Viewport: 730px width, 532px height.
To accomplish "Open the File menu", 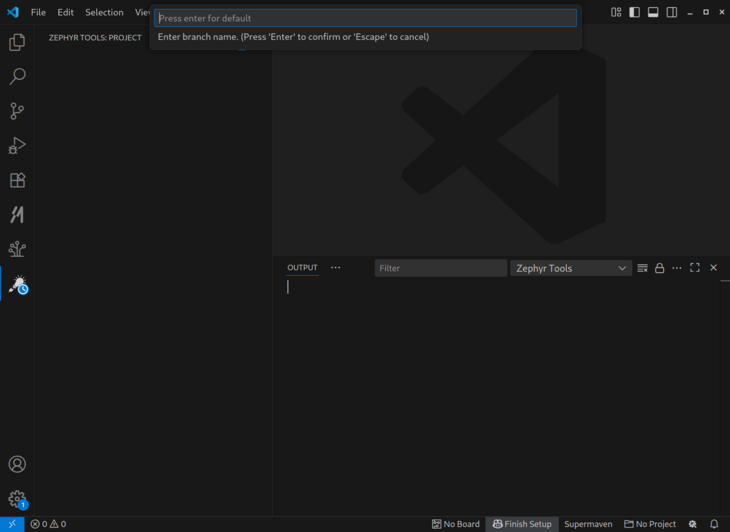I will (38, 12).
